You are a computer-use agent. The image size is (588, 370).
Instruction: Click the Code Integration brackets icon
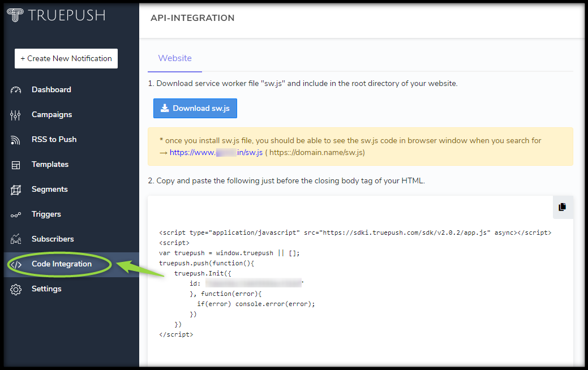16,264
